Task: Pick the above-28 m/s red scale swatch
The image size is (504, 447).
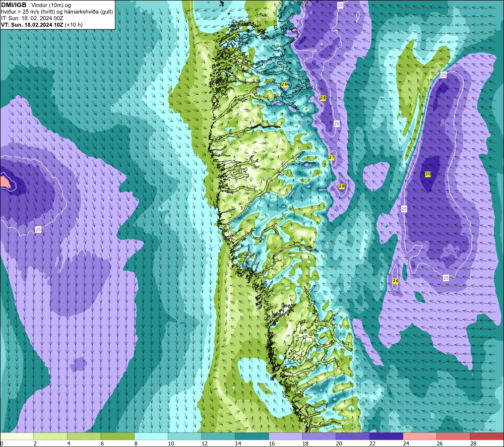Action: click(x=487, y=436)
